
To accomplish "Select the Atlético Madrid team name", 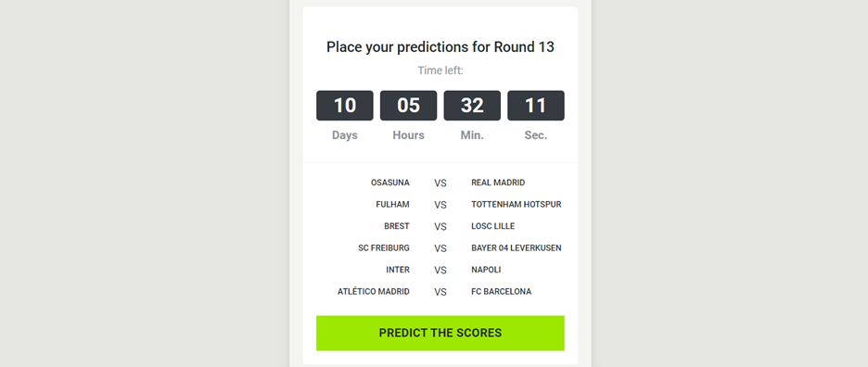I will pos(374,291).
